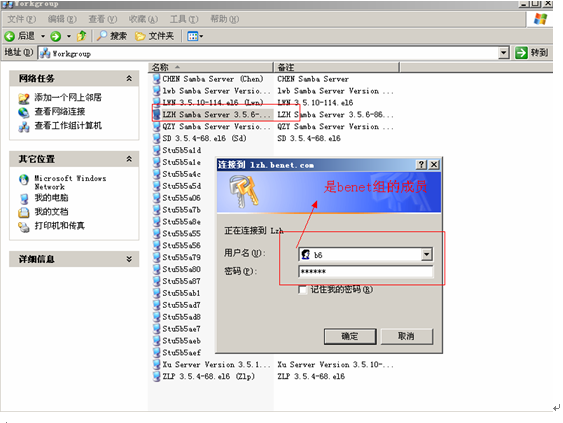Click Stu5b5ab1 entry text
Image resolution: width=563 pixels, height=423 pixels.
pyautogui.click(x=181, y=293)
